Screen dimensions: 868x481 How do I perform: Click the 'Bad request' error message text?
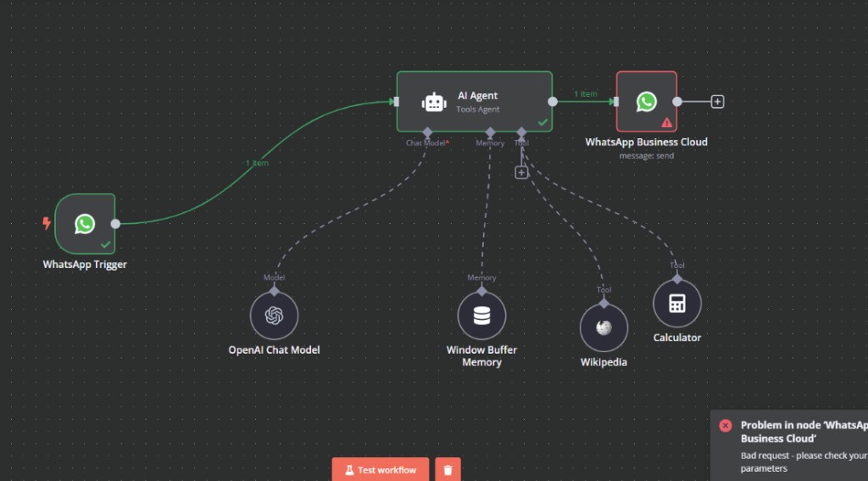point(804,462)
